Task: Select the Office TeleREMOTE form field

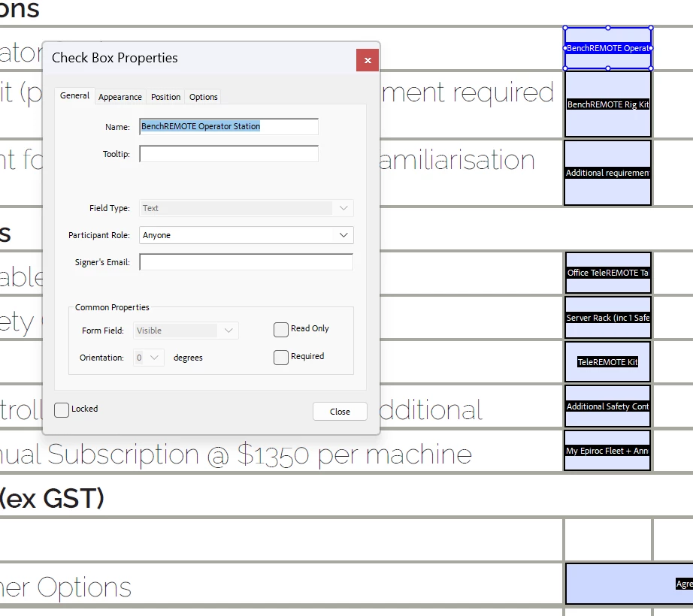Action: coord(608,273)
